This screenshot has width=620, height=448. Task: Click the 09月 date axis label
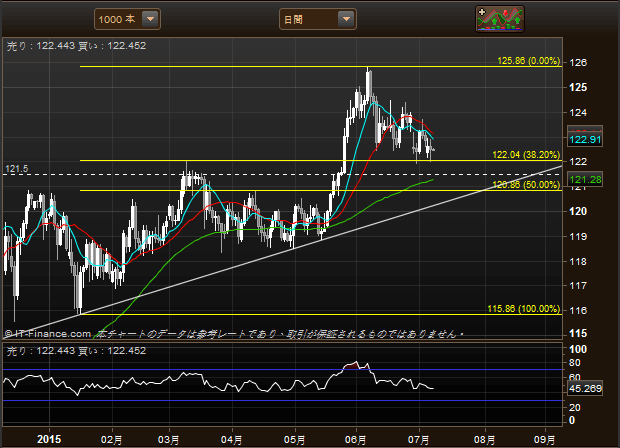pos(544,439)
